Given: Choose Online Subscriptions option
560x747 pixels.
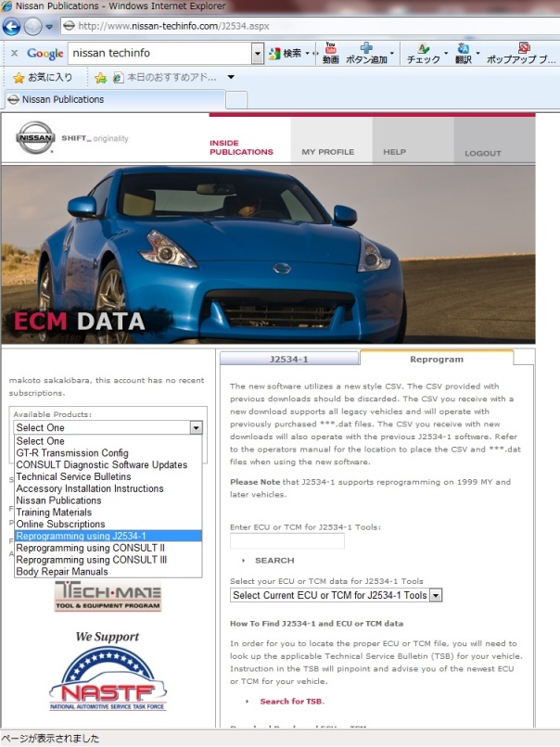Looking at the screenshot, I should coord(108,524).
